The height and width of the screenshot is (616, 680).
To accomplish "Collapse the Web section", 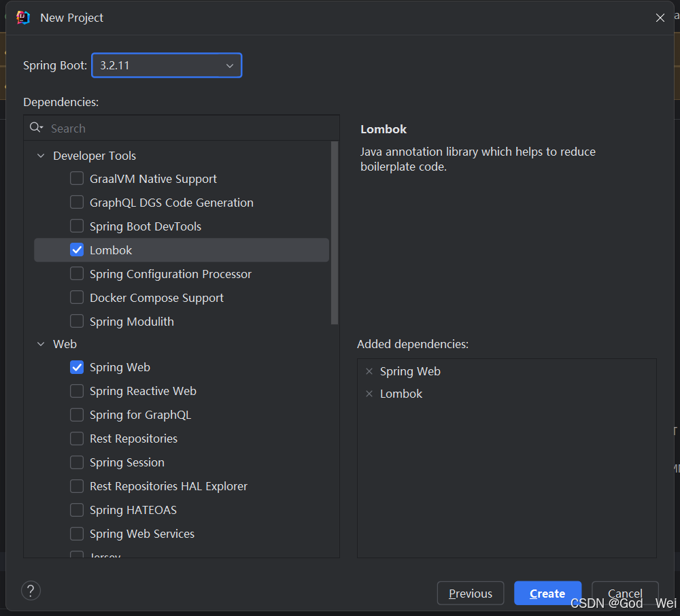I will pos(41,344).
